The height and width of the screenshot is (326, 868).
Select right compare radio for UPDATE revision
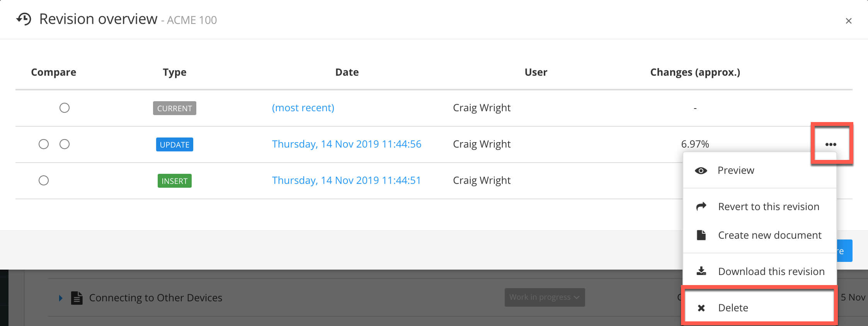(65, 144)
